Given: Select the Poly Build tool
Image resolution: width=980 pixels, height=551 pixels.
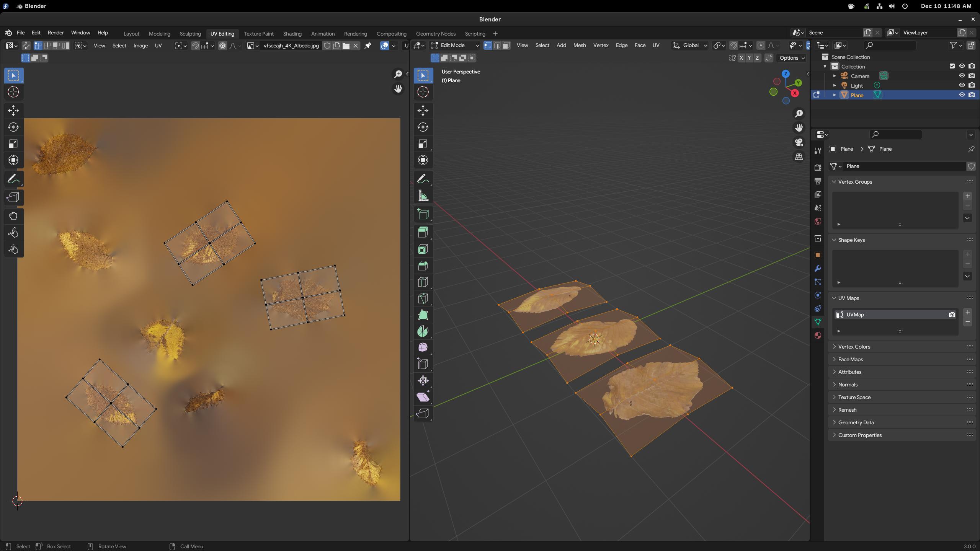Looking at the screenshot, I should click(x=423, y=315).
